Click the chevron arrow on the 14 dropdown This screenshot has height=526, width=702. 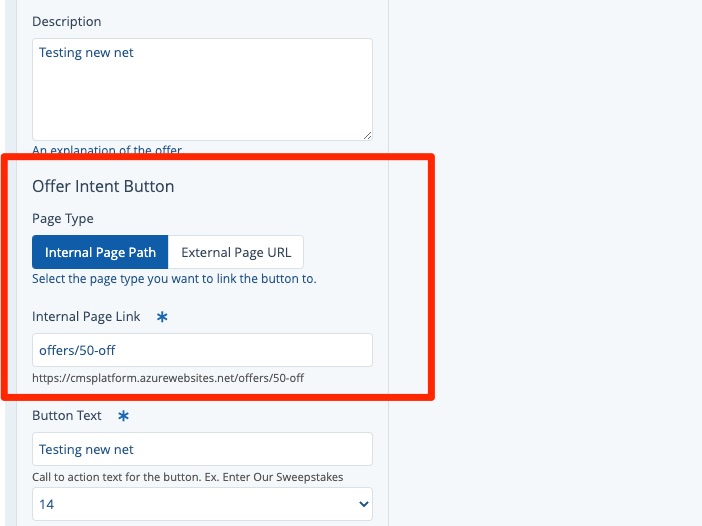coord(362,505)
